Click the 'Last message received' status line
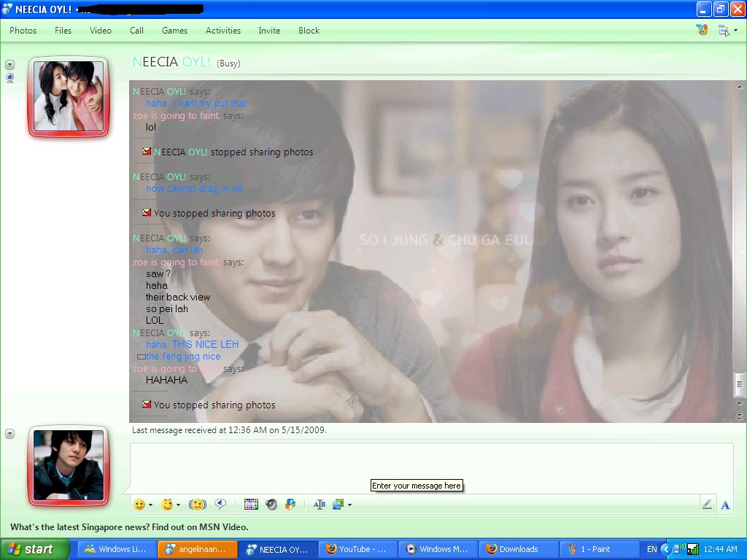Screen dimensions: 747x560 tap(229, 430)
